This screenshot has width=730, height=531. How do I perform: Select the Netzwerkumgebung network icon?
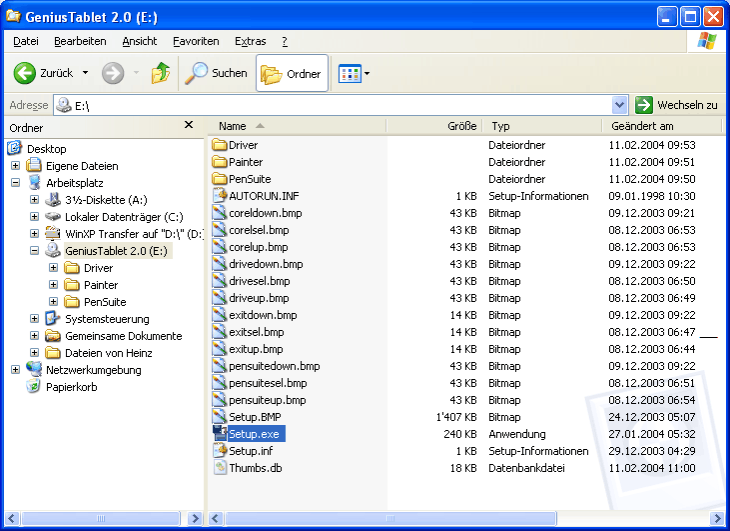[34, 369]
